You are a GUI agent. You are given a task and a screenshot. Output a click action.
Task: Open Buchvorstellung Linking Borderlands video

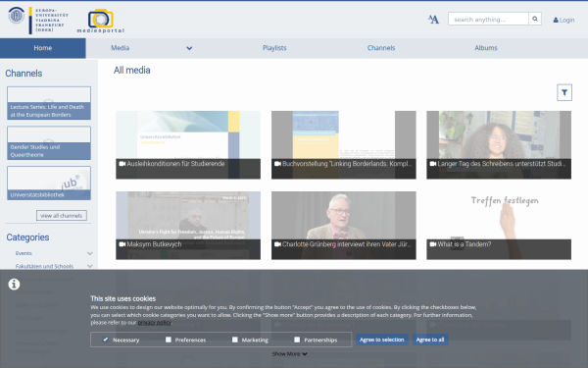tap(344, 144)
